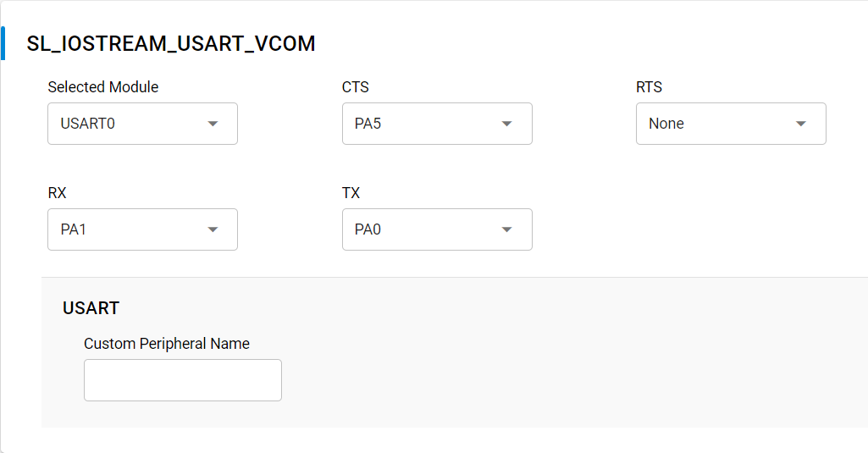Click the RTS field label

[649, 87]
